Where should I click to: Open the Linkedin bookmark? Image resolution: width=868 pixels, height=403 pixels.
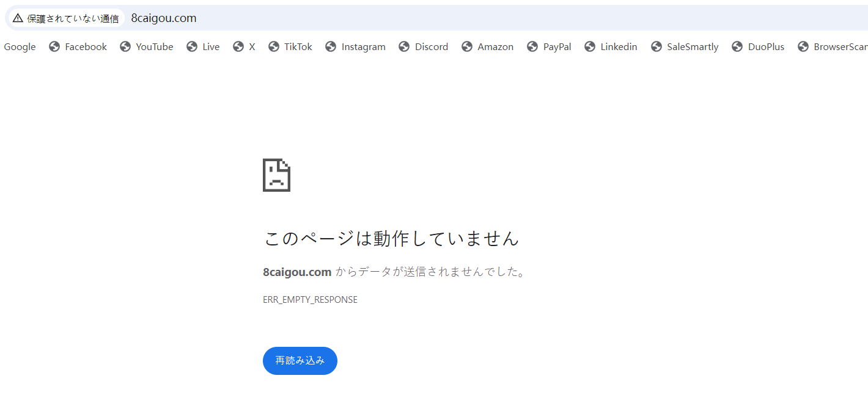611,47
